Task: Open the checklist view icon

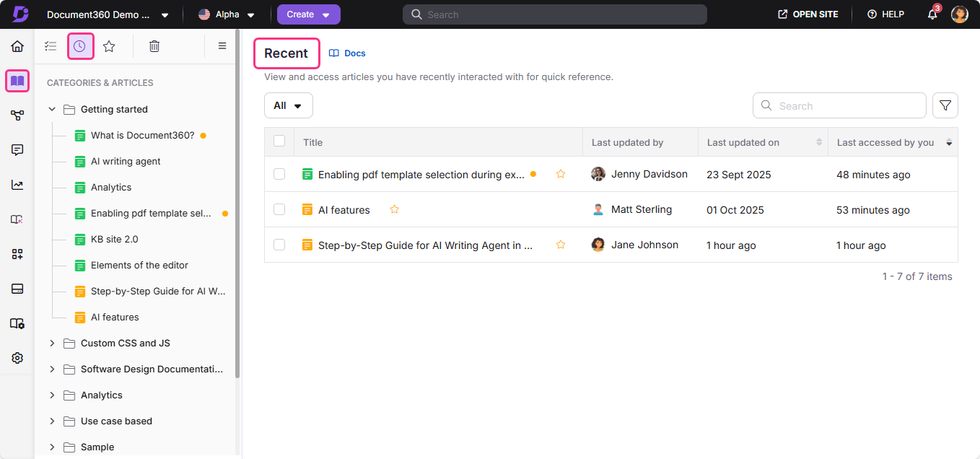Action: [51, 45]
